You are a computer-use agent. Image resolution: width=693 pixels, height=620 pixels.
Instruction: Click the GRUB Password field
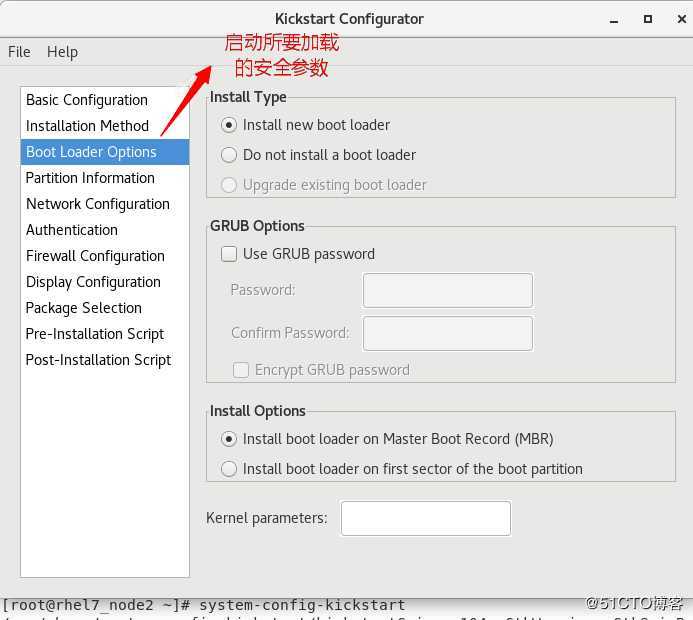(448, 290)
